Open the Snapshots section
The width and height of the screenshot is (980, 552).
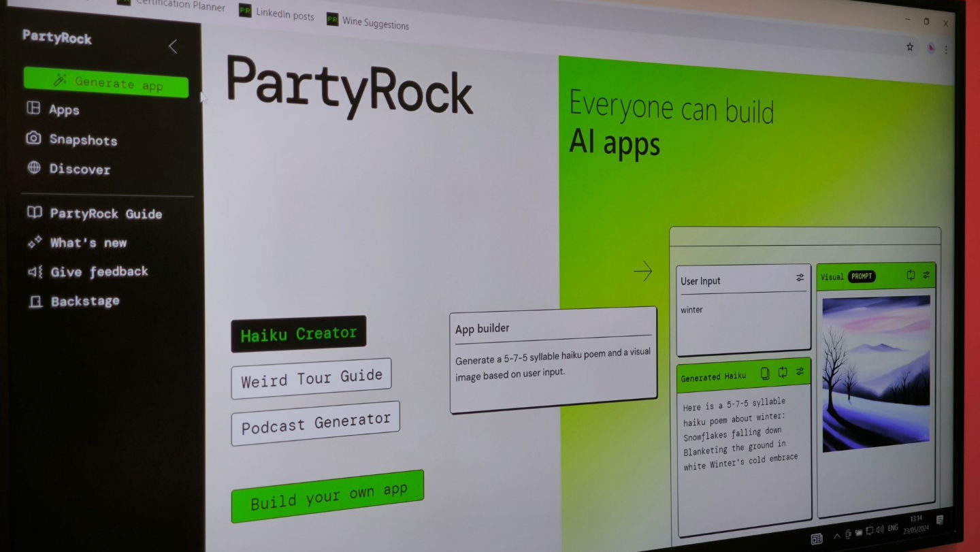pyautogui.click(x=82, y=140)
